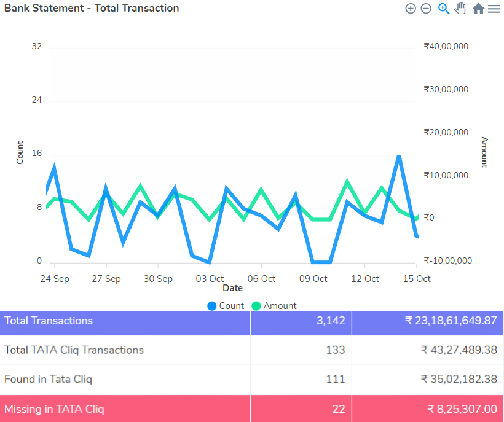504x422 pixels.
Task: Toggle the Amount series legend label
Action: pos(280,306)
